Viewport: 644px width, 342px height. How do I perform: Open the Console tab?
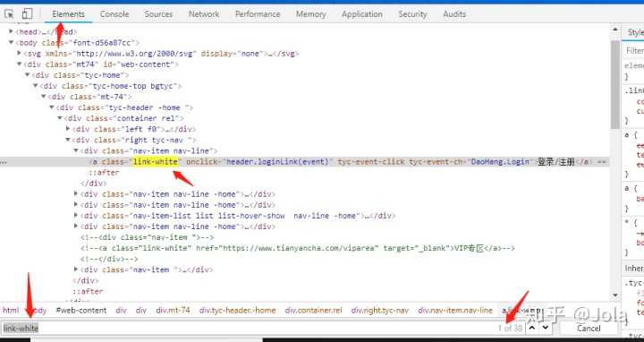pos(114,14)
